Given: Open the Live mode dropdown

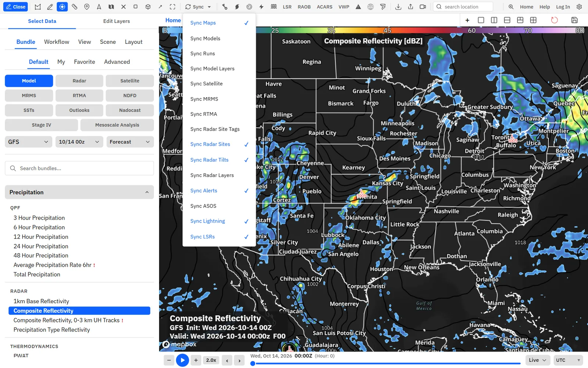Looking at the screenshot, I should click(537, 360).
